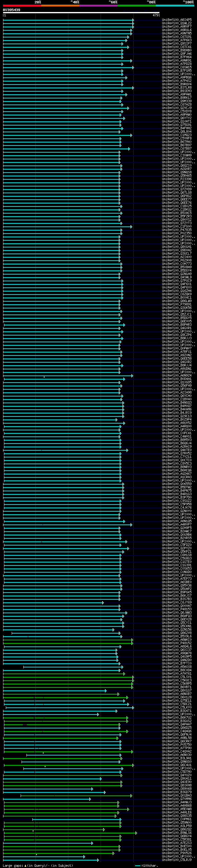This screenshot has height=868, width=197.
Task: Select label UniRef100_C1BV40
Action: click(x=177, y=399)
